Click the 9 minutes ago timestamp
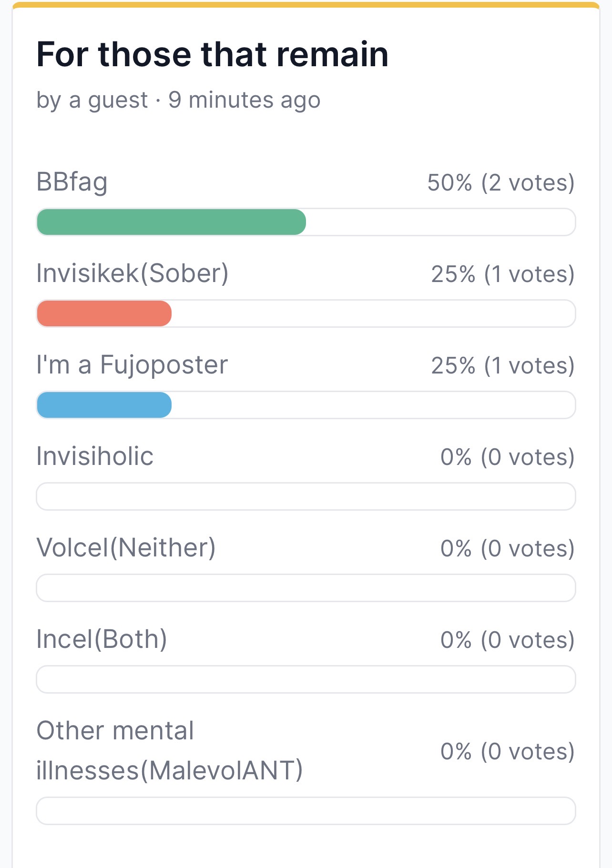The width and height of the screenshot is (612, 868). (244, 101)
